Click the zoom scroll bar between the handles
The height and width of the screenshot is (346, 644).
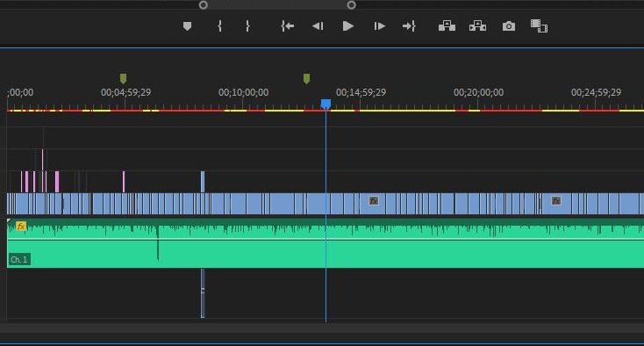(277, 5)
